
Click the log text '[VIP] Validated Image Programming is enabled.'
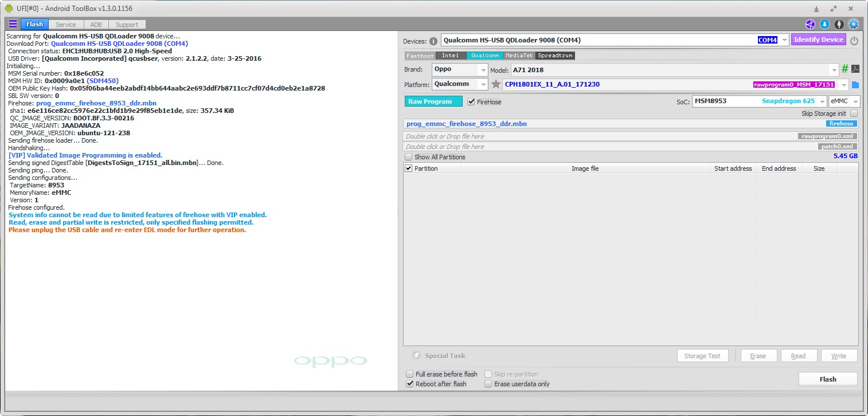[85, 155]
